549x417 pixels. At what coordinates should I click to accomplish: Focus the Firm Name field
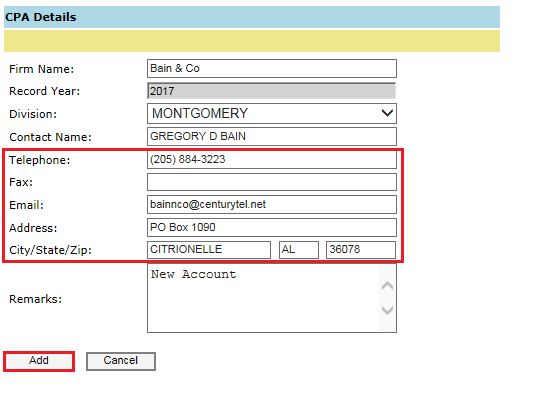click(x=272, y=68)
